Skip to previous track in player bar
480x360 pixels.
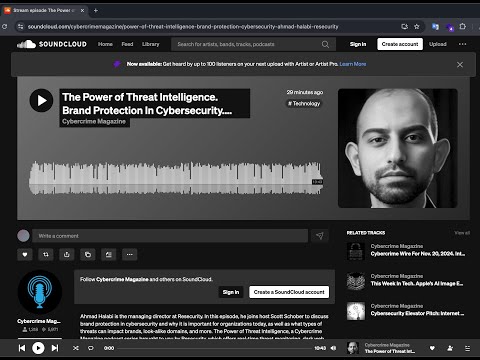(x=22, y=348)
